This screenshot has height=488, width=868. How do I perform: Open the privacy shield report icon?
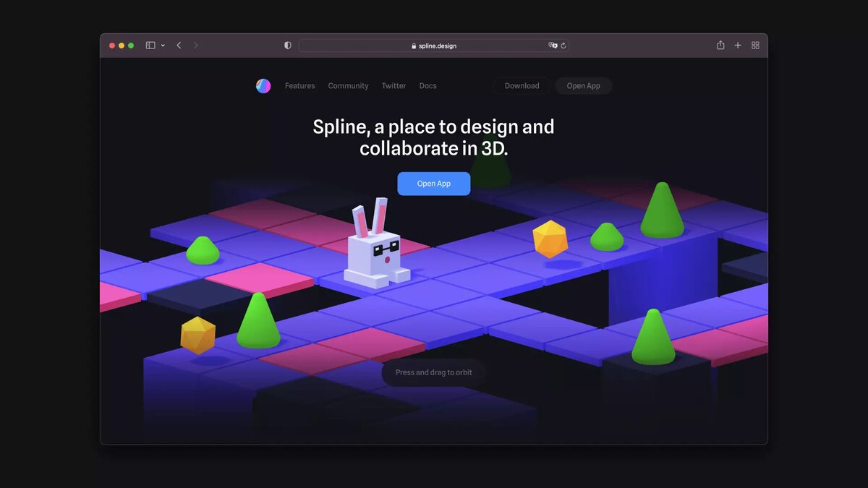[288, 46]
